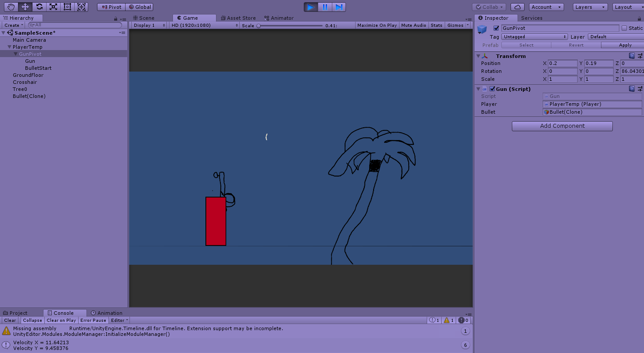Screen dimensions: 644x353
Task: Switch to the Asset Store tab
Action: tap(238, 18)
